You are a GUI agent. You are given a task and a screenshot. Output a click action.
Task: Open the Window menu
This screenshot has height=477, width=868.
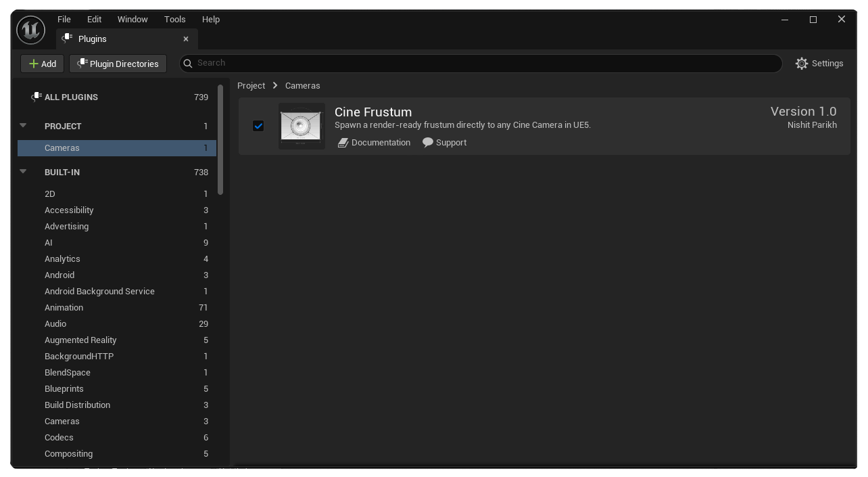(x=132, y=20)
